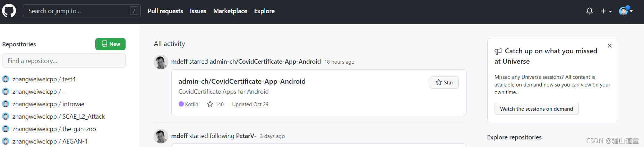Click the Kotlin language dot
Screen dimensions: 644x147
[181, 104]
